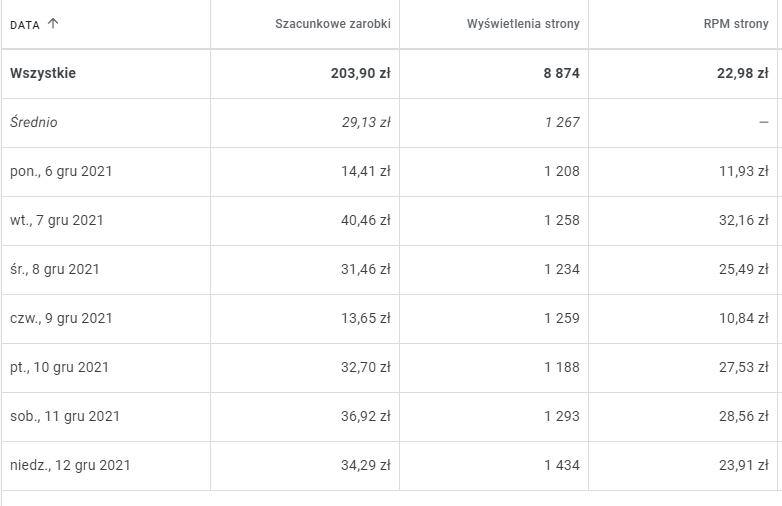Image resolution: width=782 pixels, height=506 pixels.
Task: Select the Średnio average row
Action: click(x=34, y=122)
